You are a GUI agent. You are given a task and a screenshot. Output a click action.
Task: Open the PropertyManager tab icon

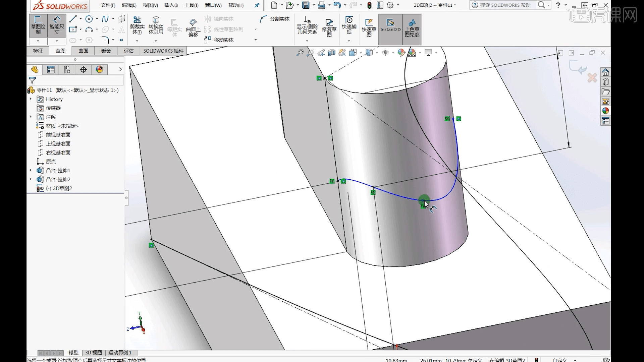(x=51, y=70)
